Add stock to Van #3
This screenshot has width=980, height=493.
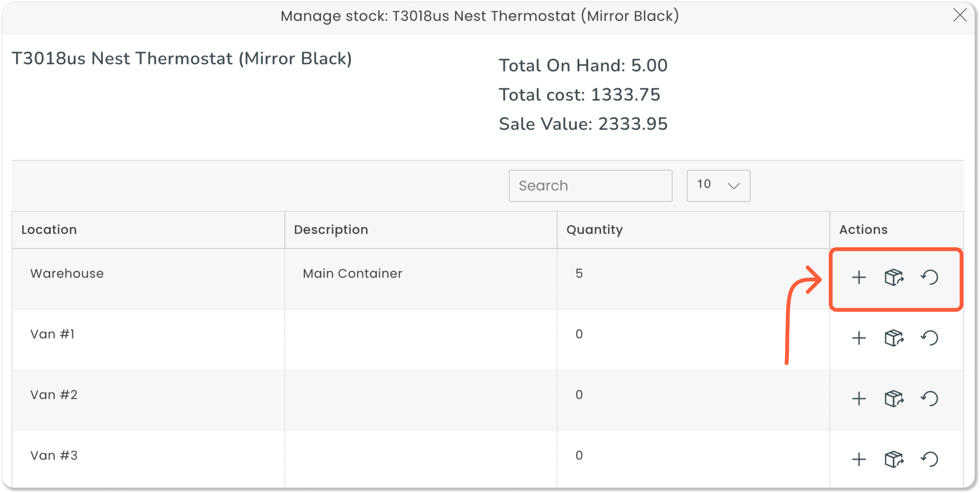click(x=858, y=459)
